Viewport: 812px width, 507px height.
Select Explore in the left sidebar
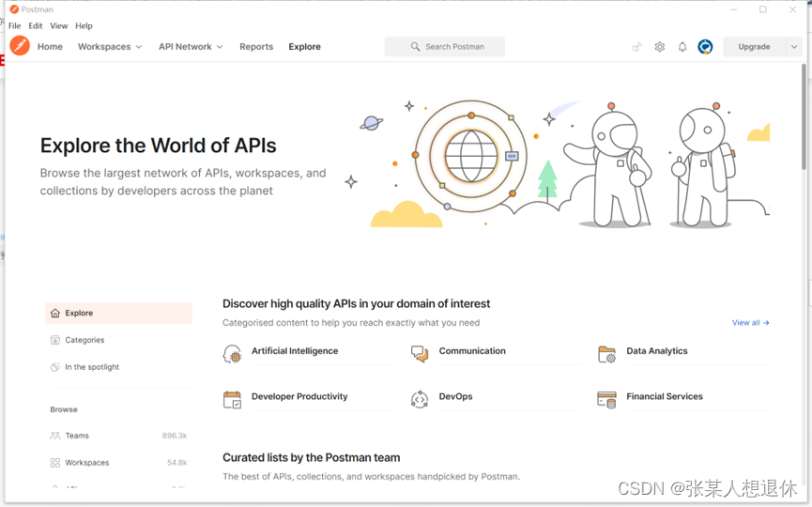[118, 314]
